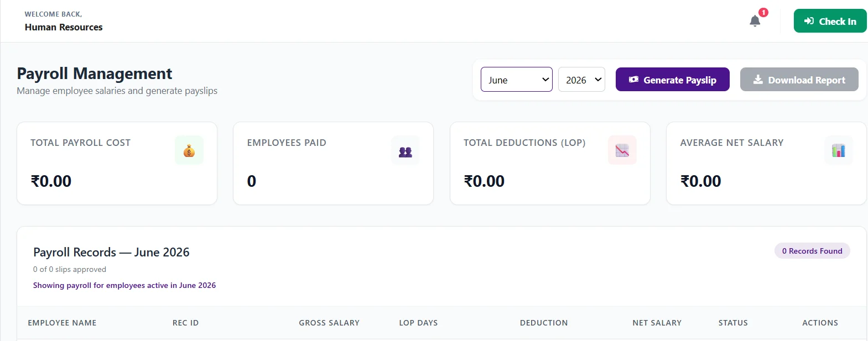Click the Status column header
This screenshot has width=868, height=341.
click(x=733, y=323)
